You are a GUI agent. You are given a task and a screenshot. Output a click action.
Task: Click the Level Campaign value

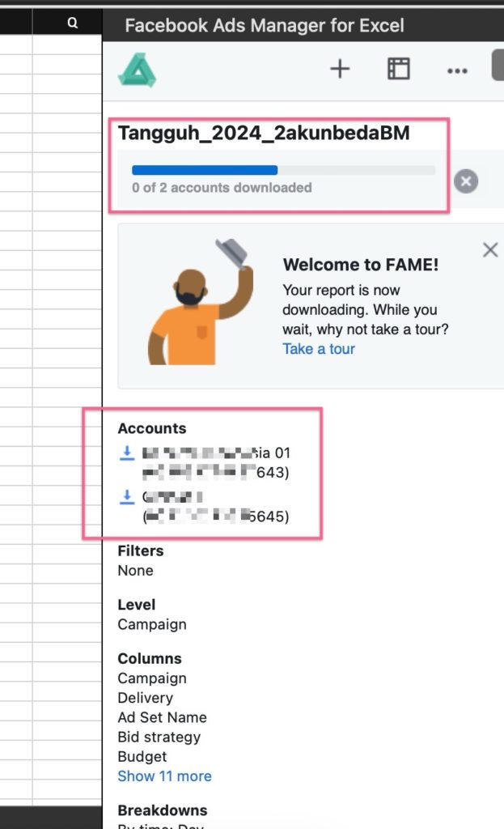[x=151, y=624]
